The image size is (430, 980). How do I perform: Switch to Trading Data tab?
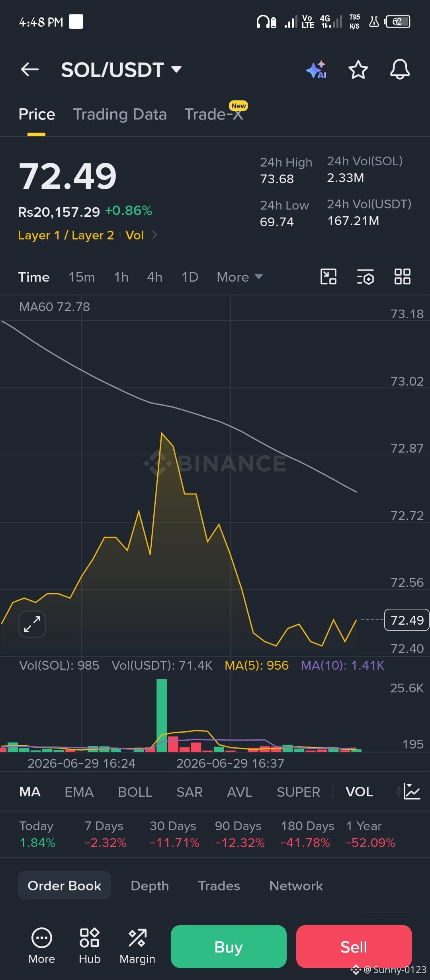[x=120, y=114]
